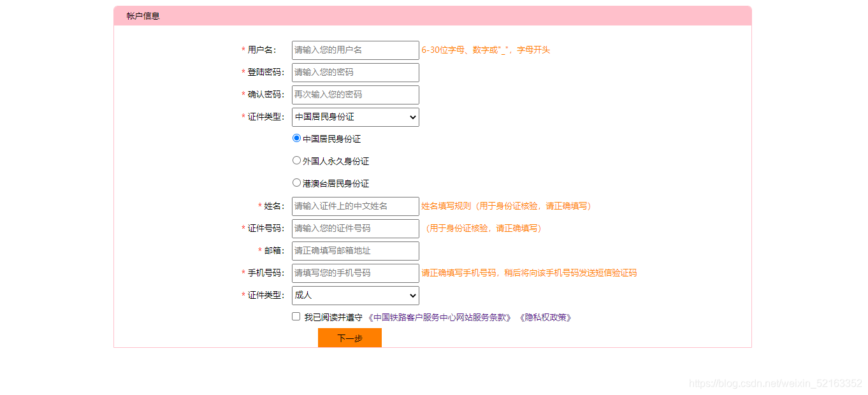Select the 外国人永久身份证 radio button
This screenshot has width=868, height=395.
pos(296,161)
